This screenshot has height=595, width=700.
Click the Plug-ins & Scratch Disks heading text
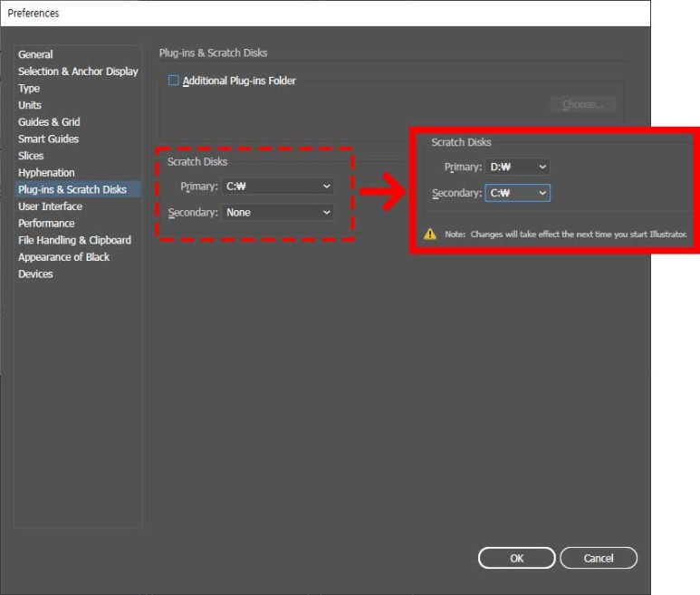pyautogui.click(x=213, y=53)
